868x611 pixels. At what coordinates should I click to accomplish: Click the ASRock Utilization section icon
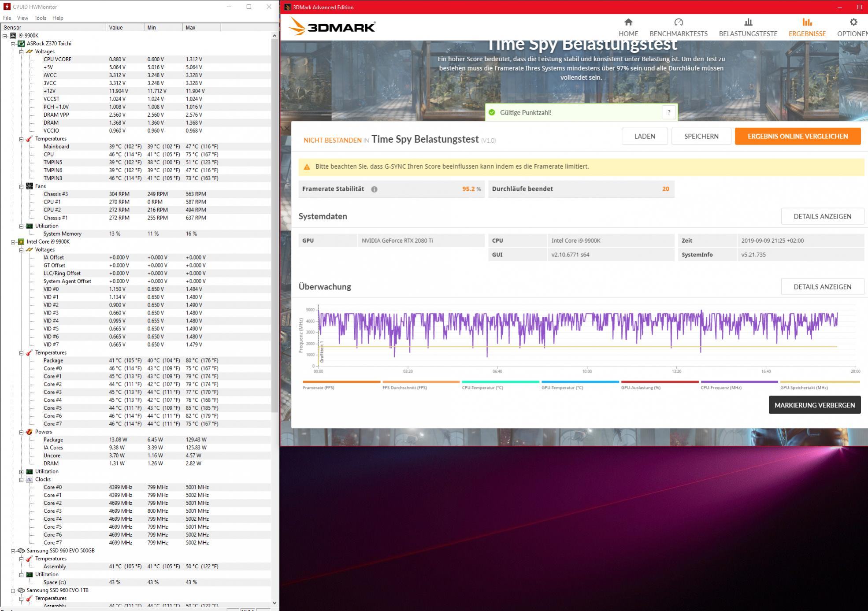pos(29,226)
